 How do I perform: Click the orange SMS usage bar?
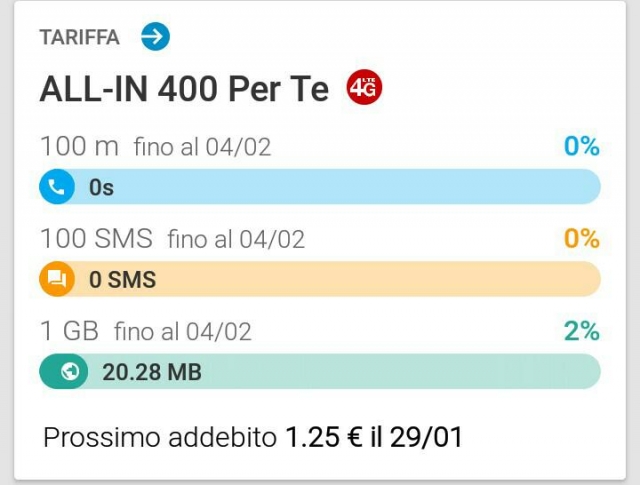[x=320, y=279]
